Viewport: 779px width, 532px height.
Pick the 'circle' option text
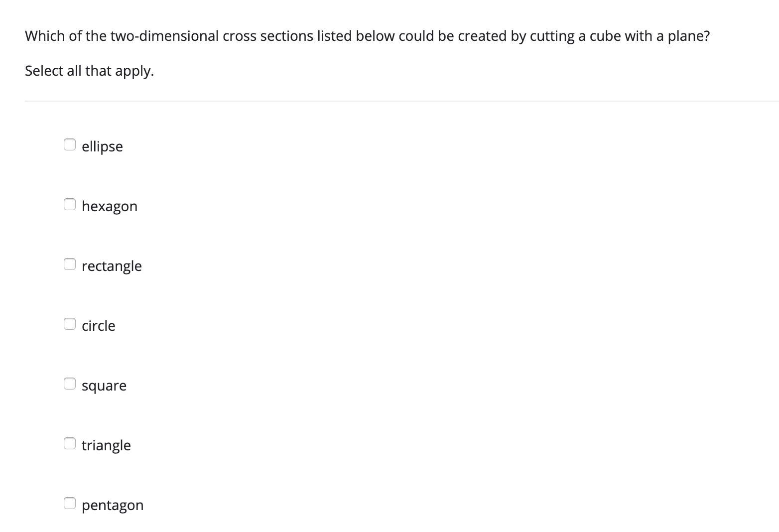click(99, 326)
